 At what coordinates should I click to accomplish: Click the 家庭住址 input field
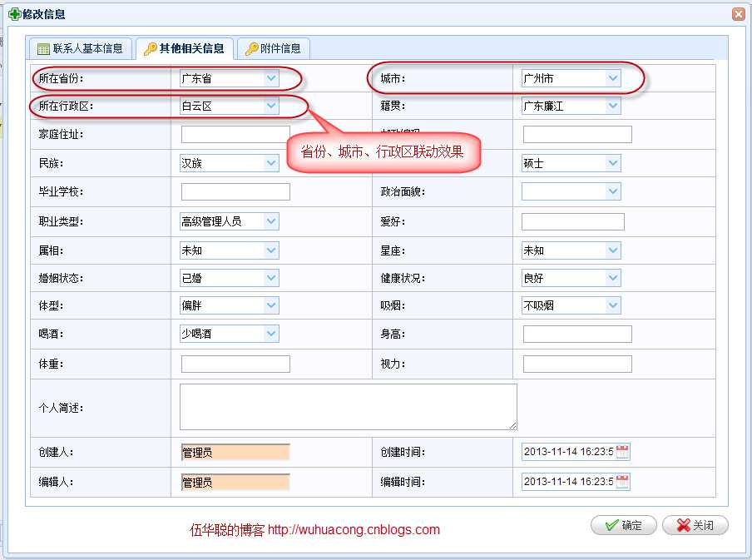234,134
